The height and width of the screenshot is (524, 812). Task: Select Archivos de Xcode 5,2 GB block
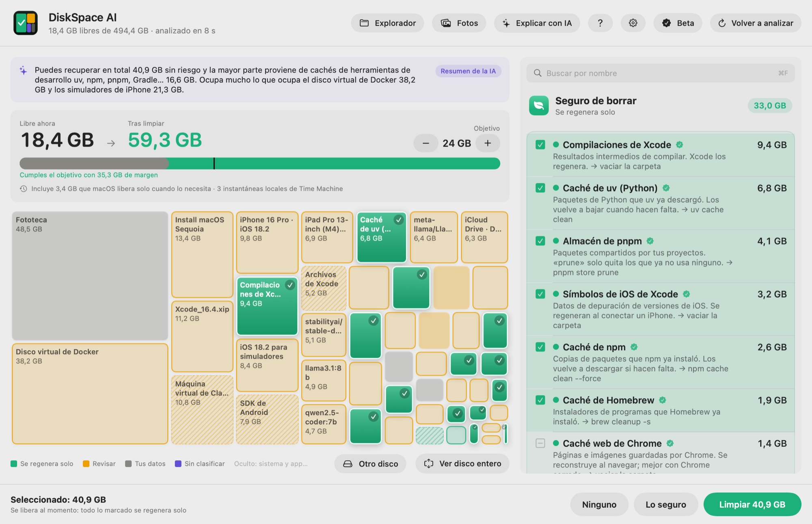pos(324,288)
